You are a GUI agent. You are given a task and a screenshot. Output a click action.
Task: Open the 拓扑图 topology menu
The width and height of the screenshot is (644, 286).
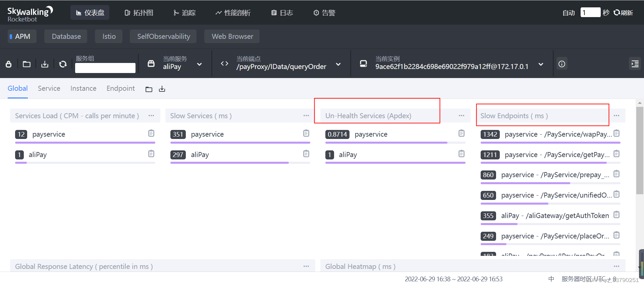[139, 13]
